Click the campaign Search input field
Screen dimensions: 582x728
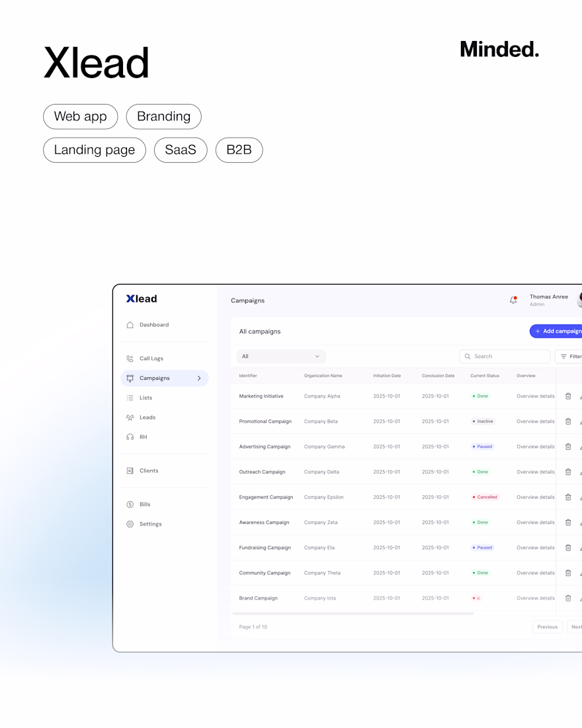(505, 357)
